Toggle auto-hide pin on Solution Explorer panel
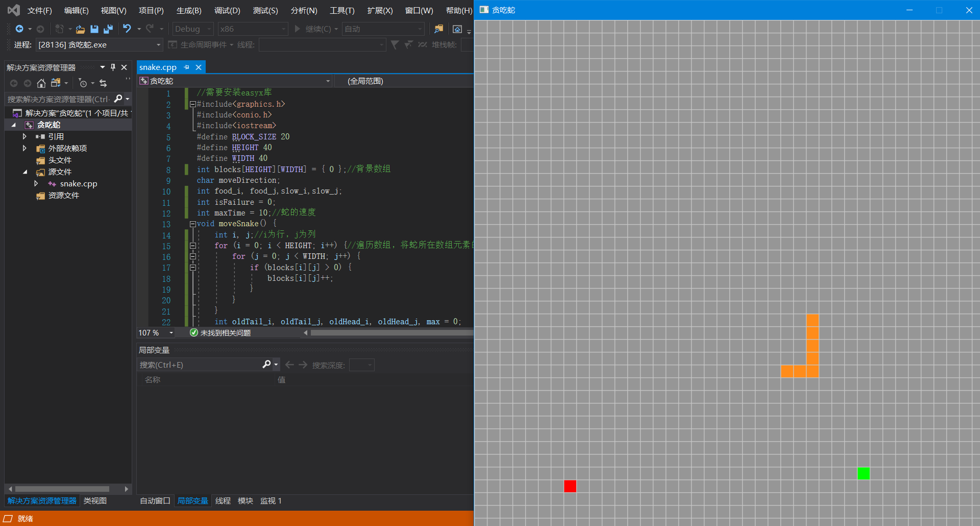Image resolution: width=980 pixels, height=526 pixels. tap(113, 67)
